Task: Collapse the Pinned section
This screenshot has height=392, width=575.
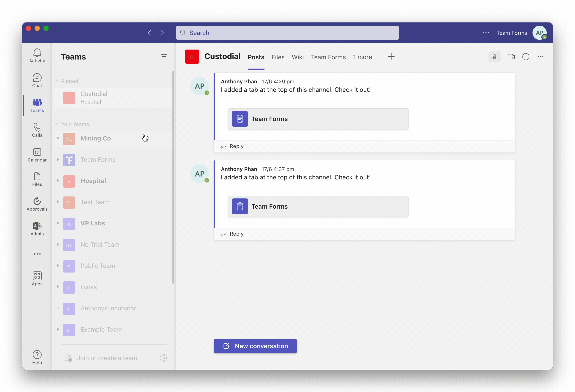Action: [57, 81]
